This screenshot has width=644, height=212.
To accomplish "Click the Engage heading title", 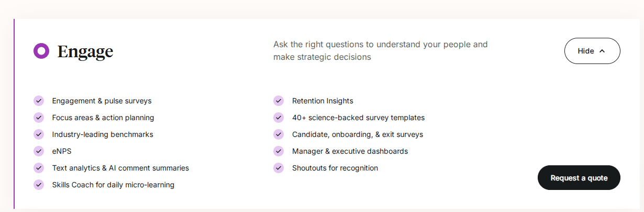I will coord(85,51).
